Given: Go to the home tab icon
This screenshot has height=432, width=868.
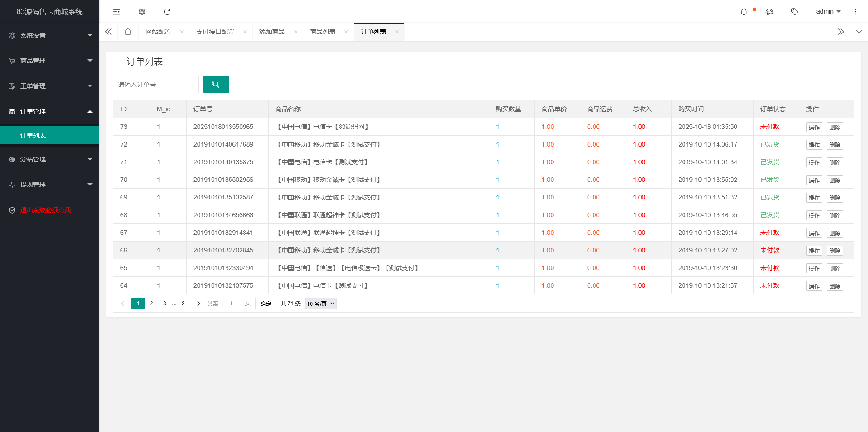Looking at the screenshot, I should (x=128, y=32).
